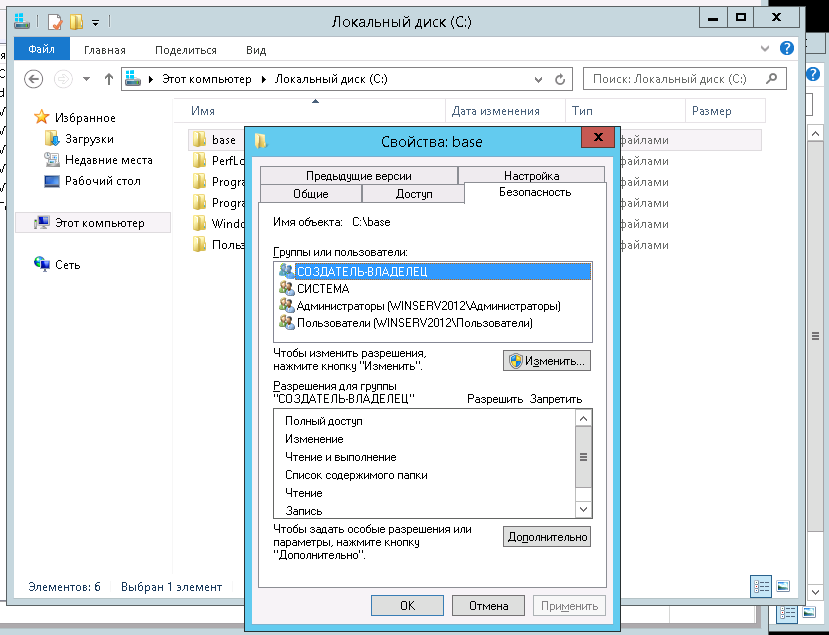Click the quick access Properties icon
The image size is (829, 635).
[x=54, y=22]
